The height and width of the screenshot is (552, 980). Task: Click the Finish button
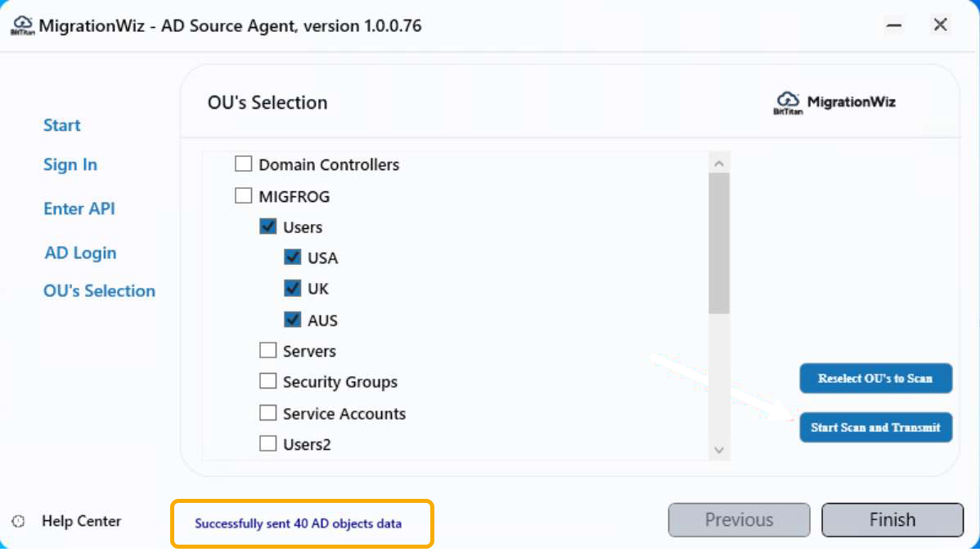coord(892,519)
